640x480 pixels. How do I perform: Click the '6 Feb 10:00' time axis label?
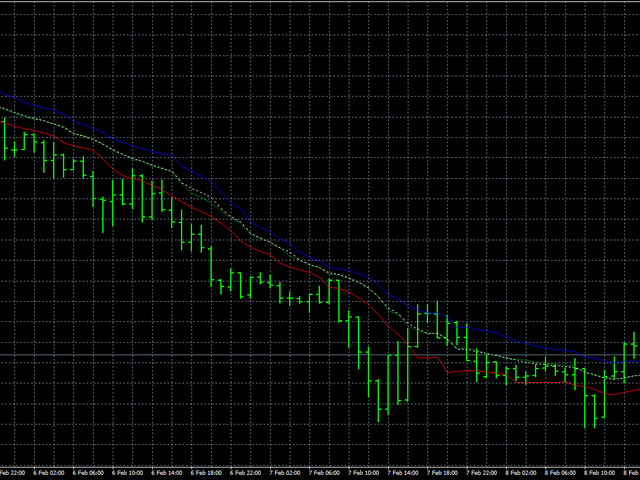[127, 473]
